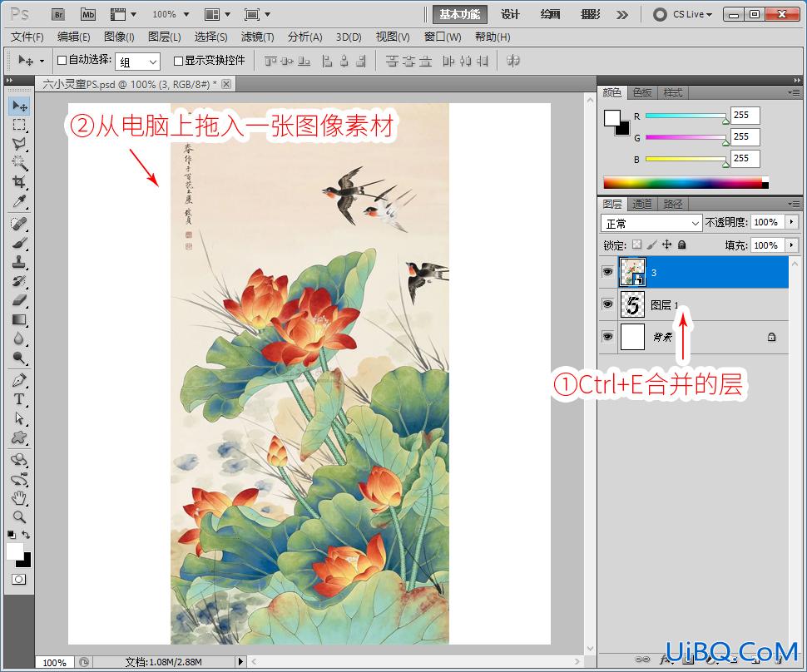Toggle lock transparent pixels in Layers panel
This screenshot has height=672, width=807.
tap(636, 245)
